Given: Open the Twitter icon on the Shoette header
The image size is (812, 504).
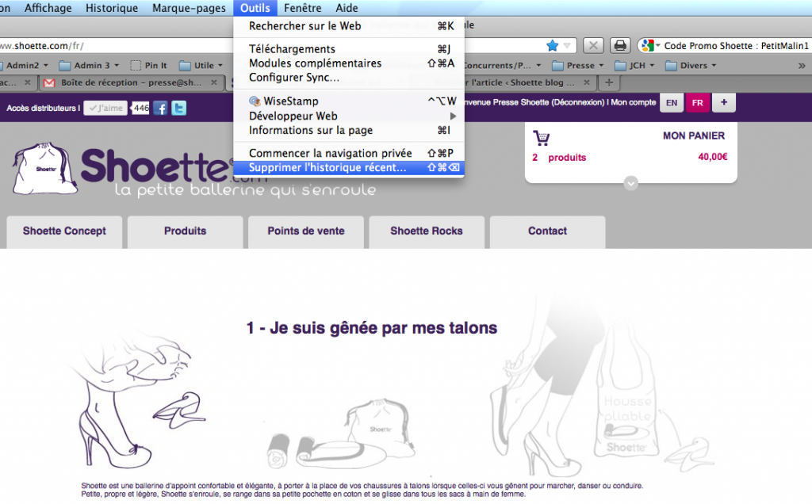Looking at the screenshot, I should (178, 108).
